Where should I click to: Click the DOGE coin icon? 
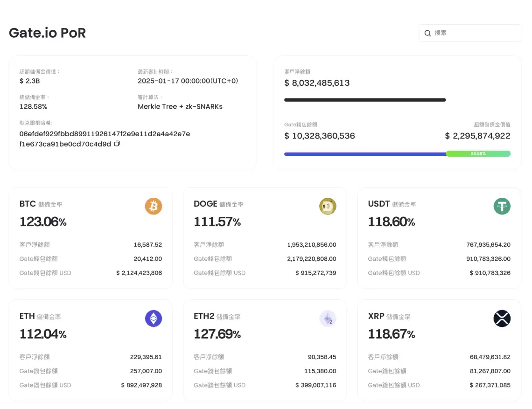[x=328, y=206]
